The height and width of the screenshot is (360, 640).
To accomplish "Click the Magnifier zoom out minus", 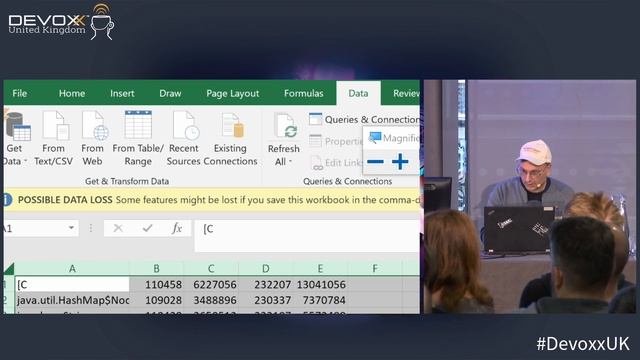I will coord(375,162).
